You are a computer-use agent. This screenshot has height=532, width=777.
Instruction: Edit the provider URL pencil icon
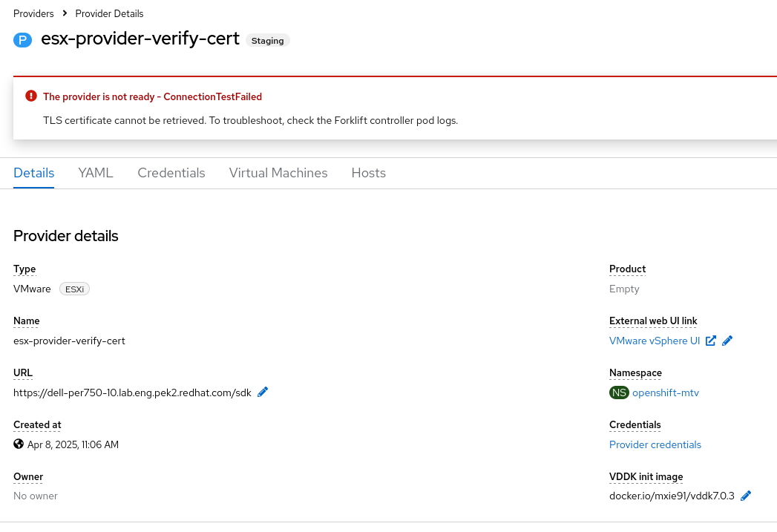(x=263, y=392)
